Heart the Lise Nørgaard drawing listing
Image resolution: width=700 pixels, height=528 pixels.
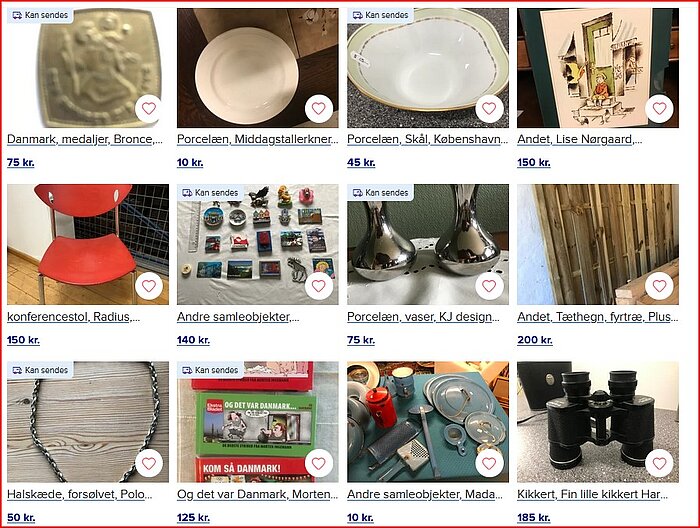659,108
